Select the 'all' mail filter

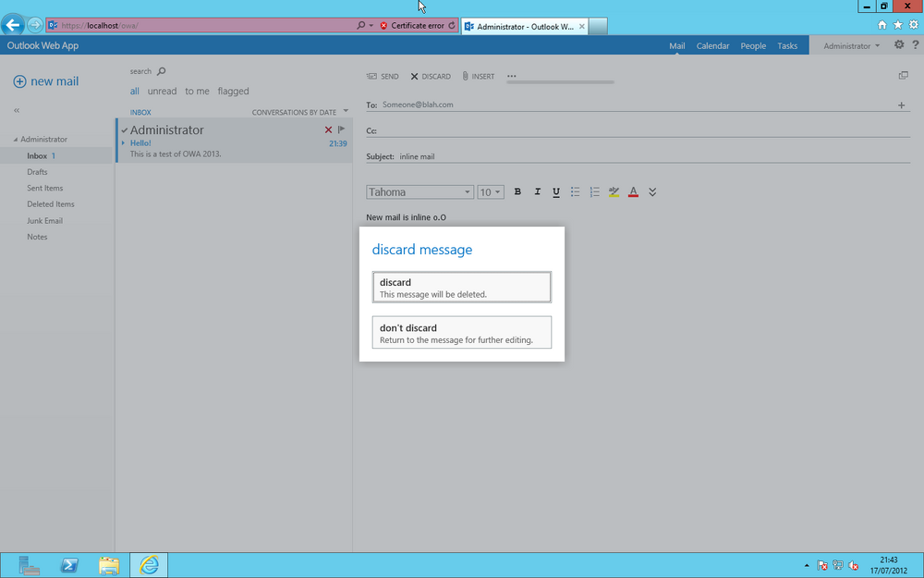(135, 91)
